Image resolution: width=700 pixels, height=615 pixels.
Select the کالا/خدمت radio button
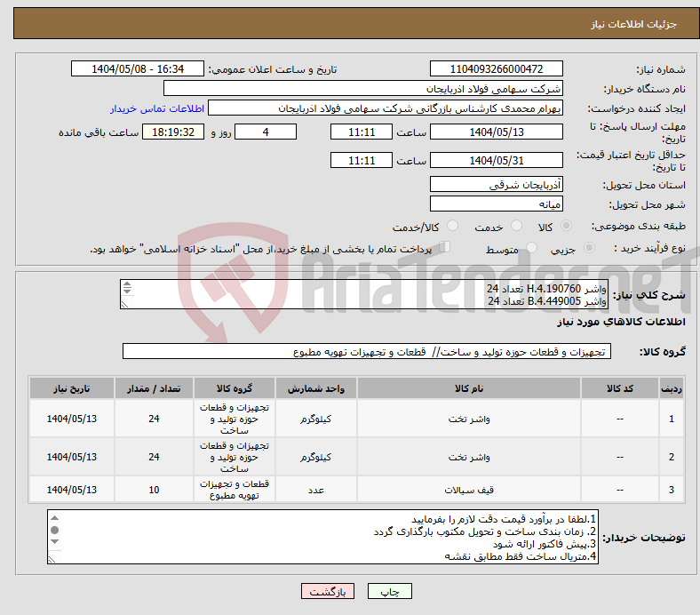point(453,226)
